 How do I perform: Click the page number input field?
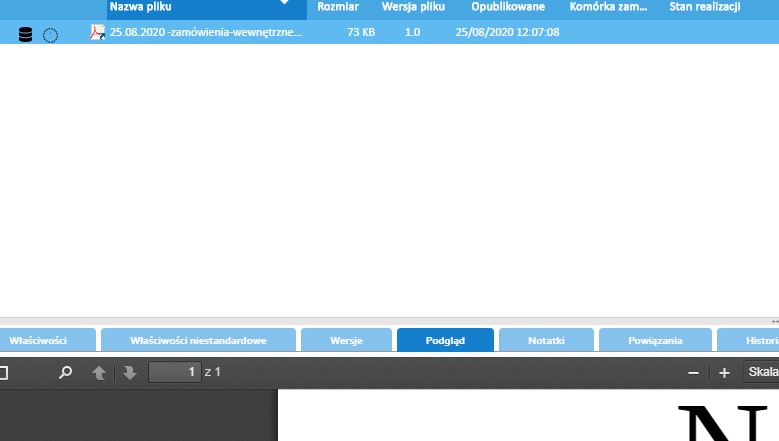coord(175,372)
